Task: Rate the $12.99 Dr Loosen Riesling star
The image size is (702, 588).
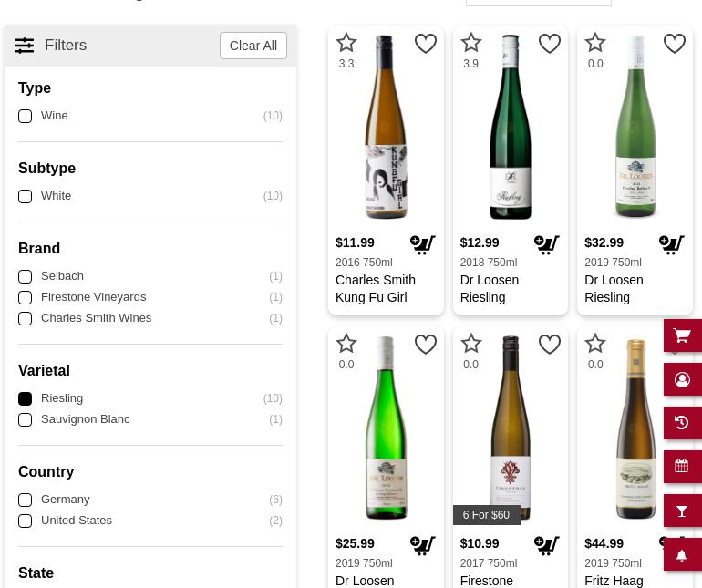Action: [x=470, y=43]
